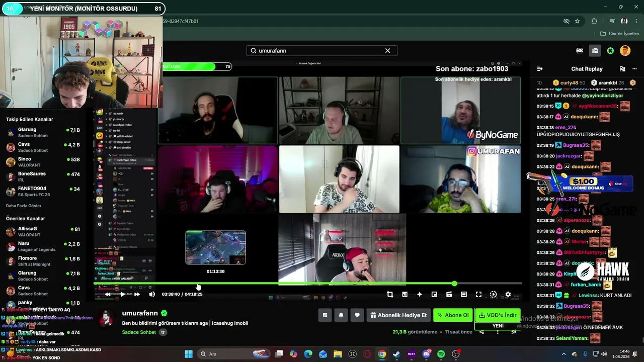Viewport: 644px width, 362px height.
Task: Switch to Steam on the taskbar
Action: coord(396,354)
